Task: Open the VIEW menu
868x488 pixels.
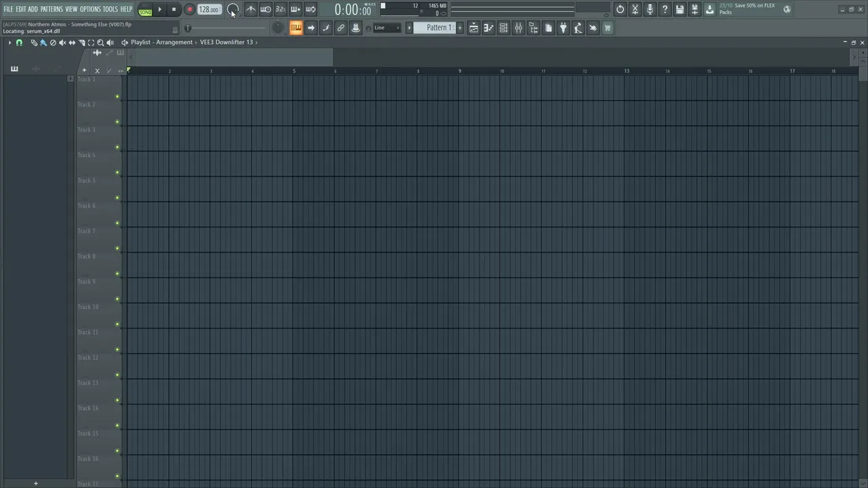Action: 71,9
